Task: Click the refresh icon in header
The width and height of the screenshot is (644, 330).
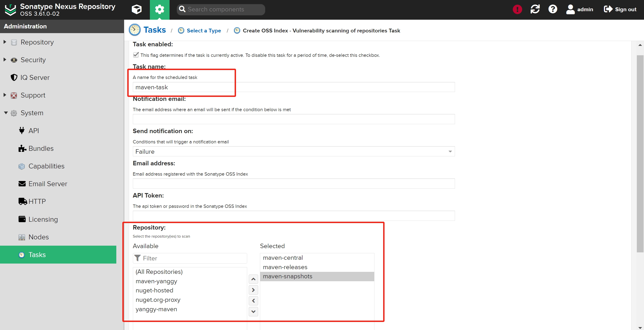Action: point(535,9)
